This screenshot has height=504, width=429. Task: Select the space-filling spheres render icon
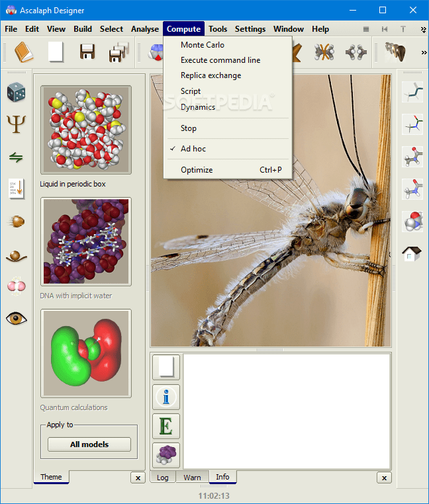(x=412, y=222)
